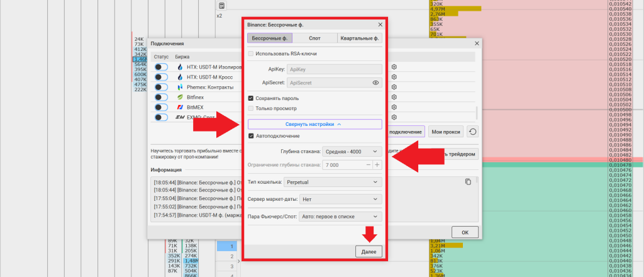Uncheck Автоподключение checkbox
This screenshot has width=644, height=277.
click(251, 136)
